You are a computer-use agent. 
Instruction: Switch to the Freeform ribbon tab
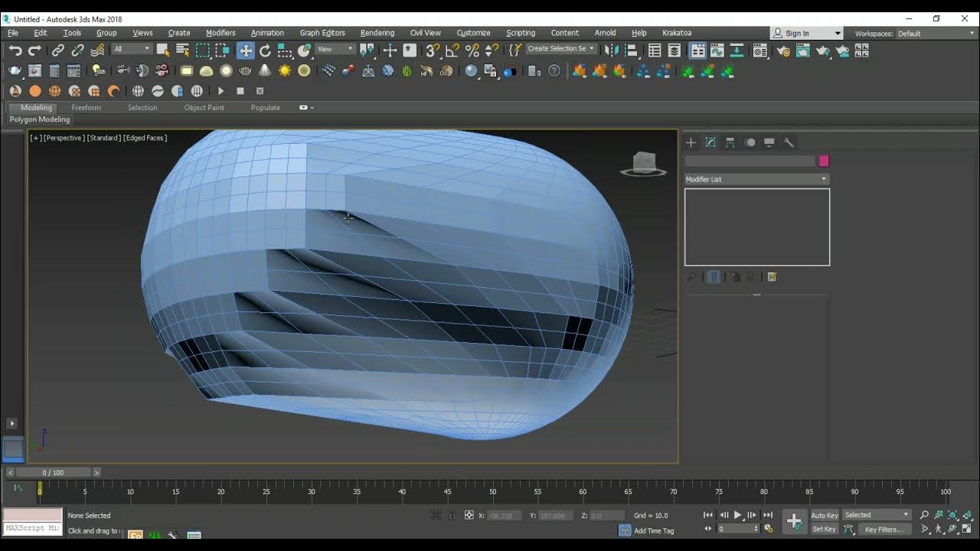(x=86, y=108)
